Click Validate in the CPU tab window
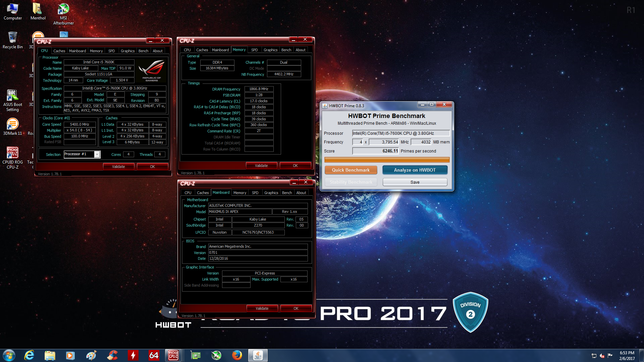 click(118, 167)
